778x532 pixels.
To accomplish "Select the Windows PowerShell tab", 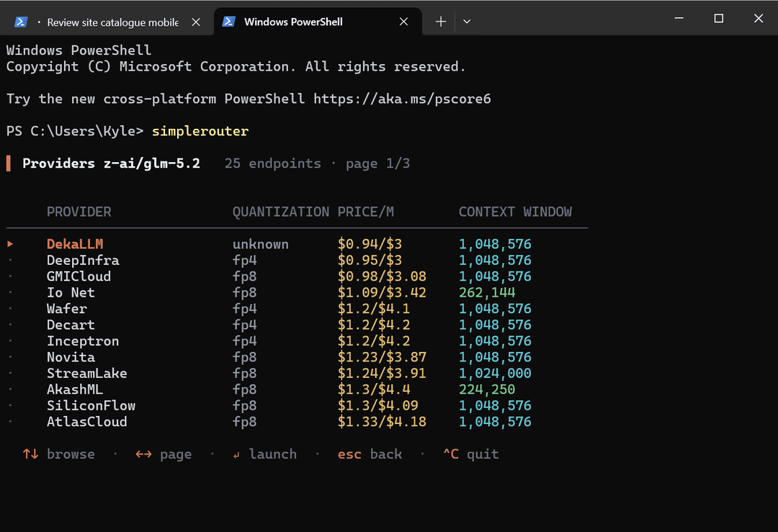I will pos(318,22).
